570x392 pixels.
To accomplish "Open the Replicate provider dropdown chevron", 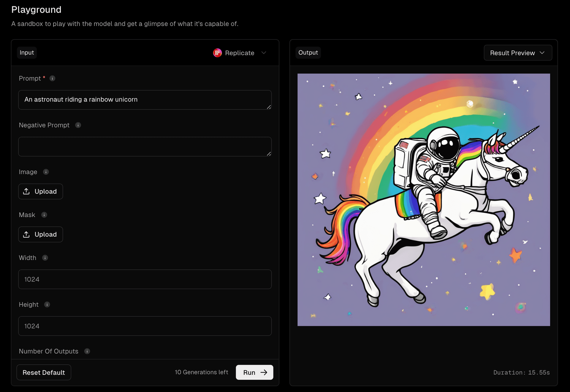I will (x=264, y=53).
